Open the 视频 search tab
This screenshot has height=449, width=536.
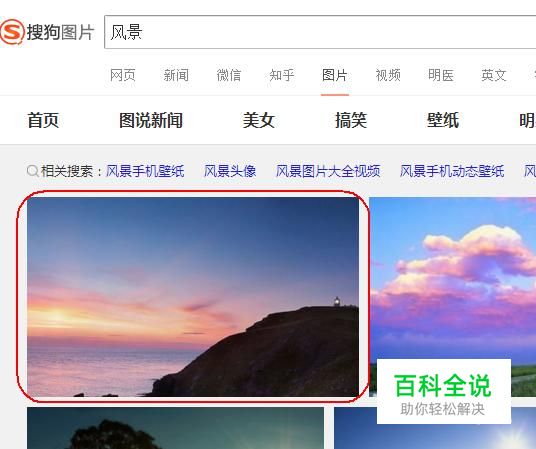click(x=388, y=75)
